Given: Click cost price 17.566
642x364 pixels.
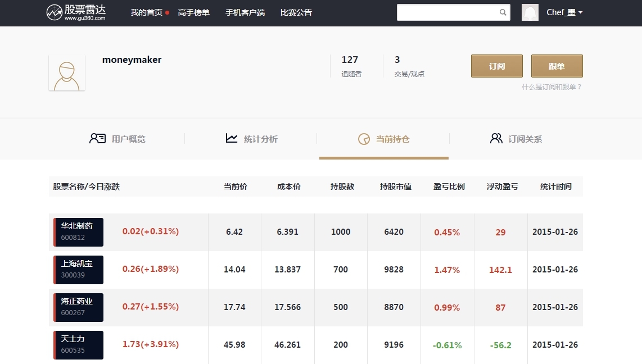Looking at the screenshot, I should [287, 307].
